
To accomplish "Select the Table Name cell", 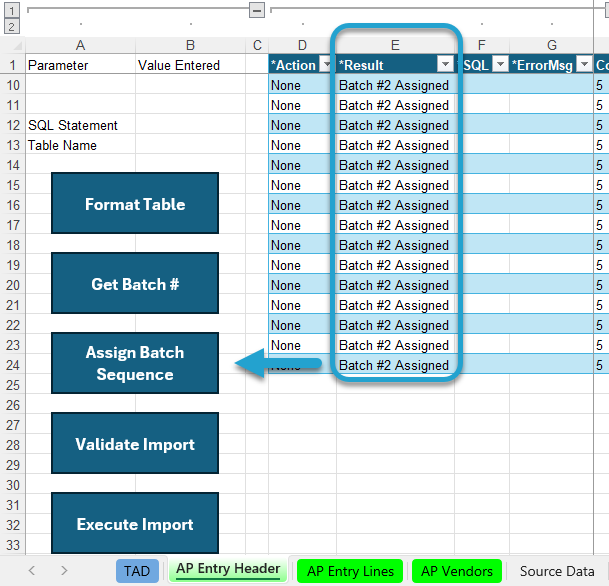I will tap(80, 145).
